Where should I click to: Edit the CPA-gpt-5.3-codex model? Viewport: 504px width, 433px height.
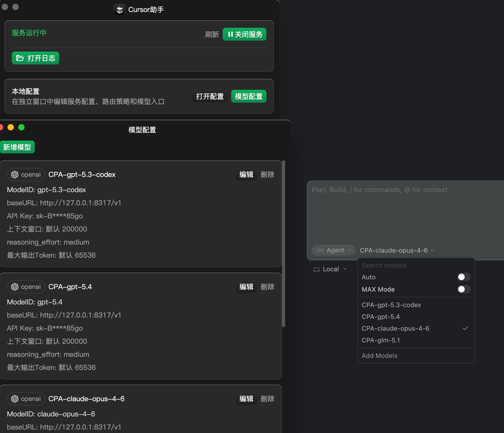[246, 175]
